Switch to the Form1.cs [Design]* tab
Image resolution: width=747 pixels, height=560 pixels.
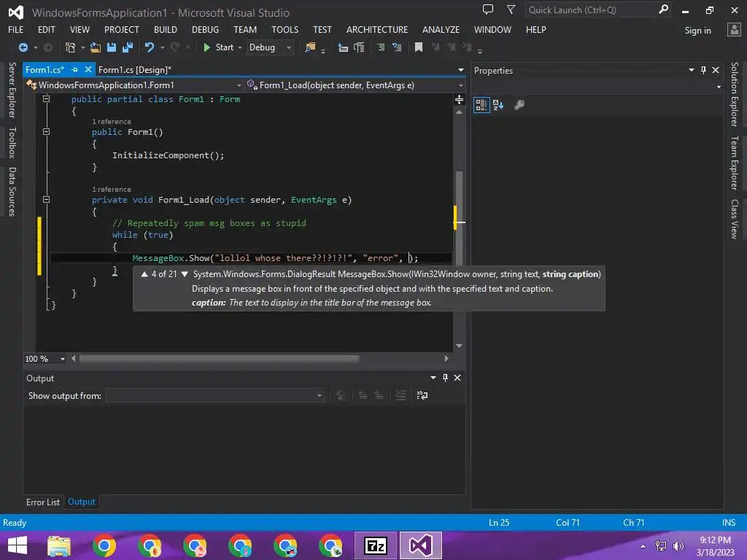pos(135,69)
